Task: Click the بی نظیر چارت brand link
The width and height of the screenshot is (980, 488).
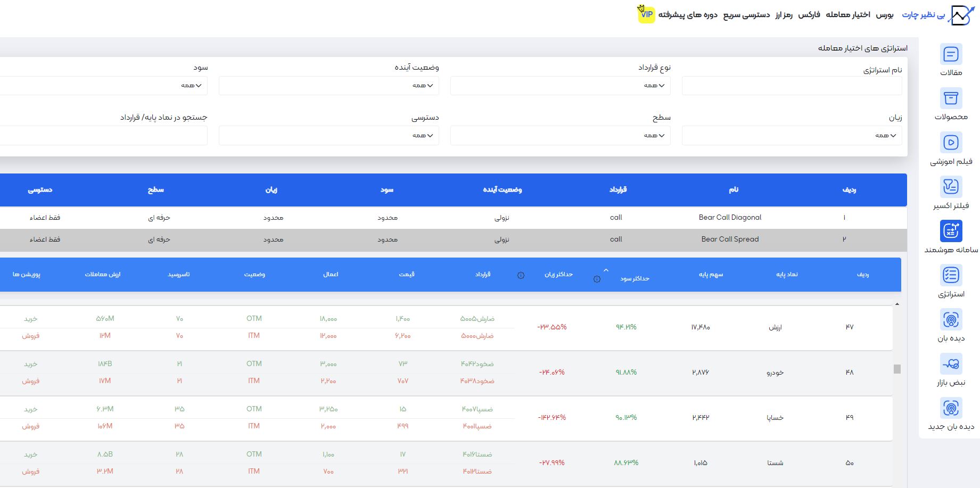Action: coord(923,15)
